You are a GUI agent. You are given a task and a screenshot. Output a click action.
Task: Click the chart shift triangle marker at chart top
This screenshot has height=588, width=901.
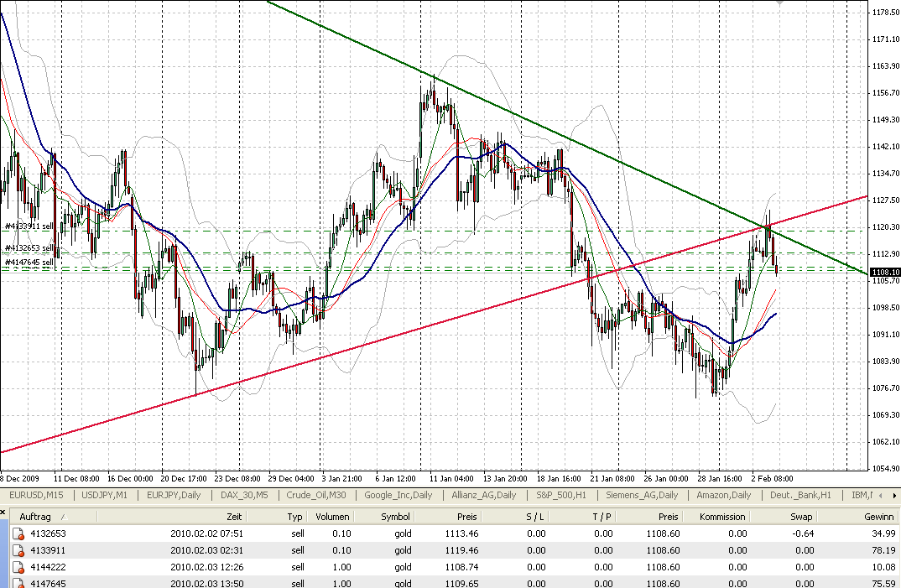779,3
